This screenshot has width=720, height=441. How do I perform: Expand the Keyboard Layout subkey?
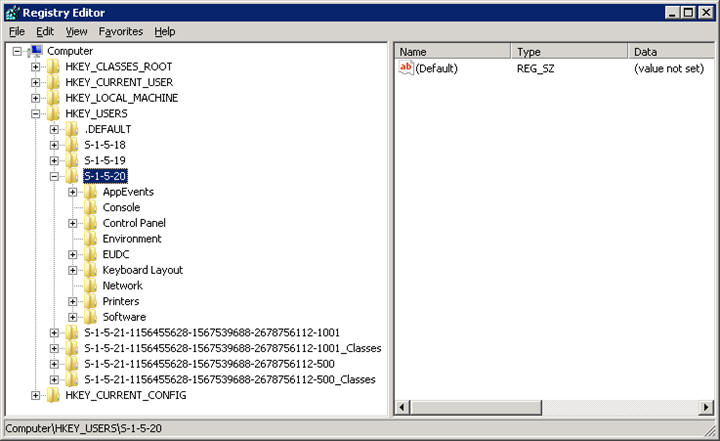(73, 270)
